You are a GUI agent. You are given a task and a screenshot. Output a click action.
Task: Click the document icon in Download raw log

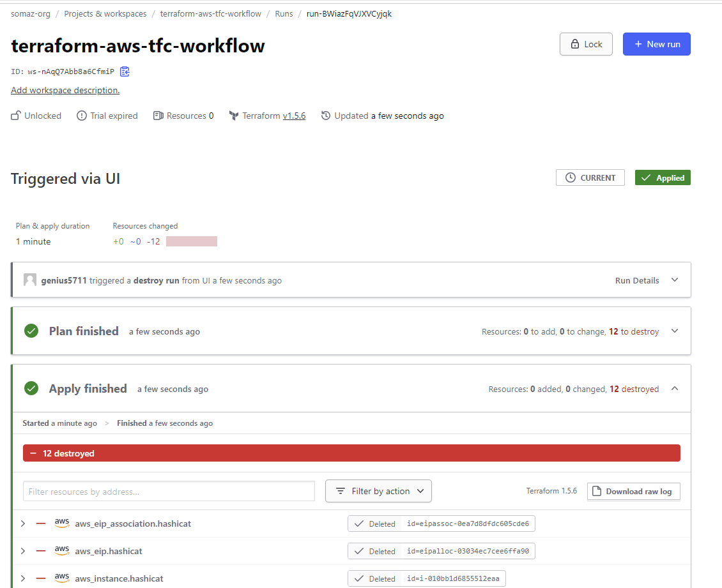(597, 491)
